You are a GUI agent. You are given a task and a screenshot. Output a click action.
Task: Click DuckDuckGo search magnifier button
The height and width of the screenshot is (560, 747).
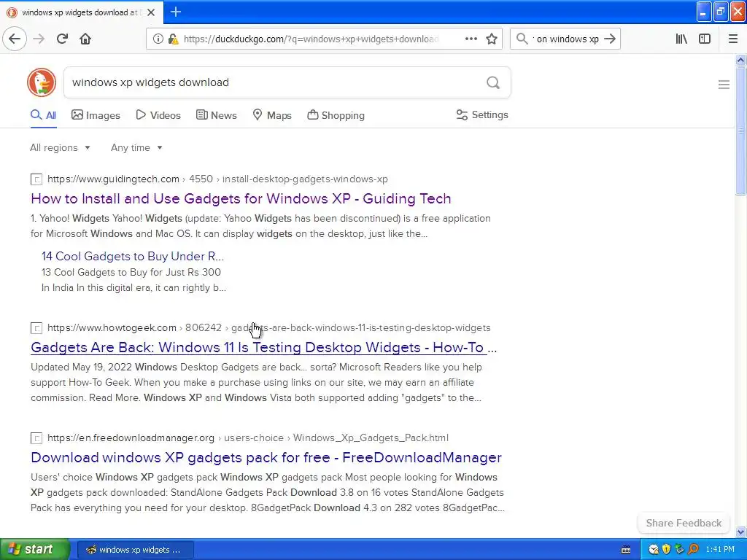click(493, 83)
